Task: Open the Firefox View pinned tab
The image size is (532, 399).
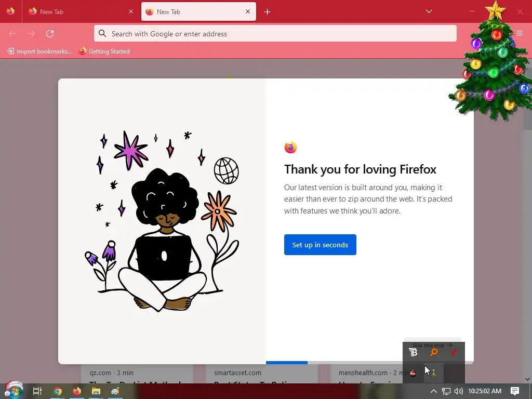Action: click(10, 11)
